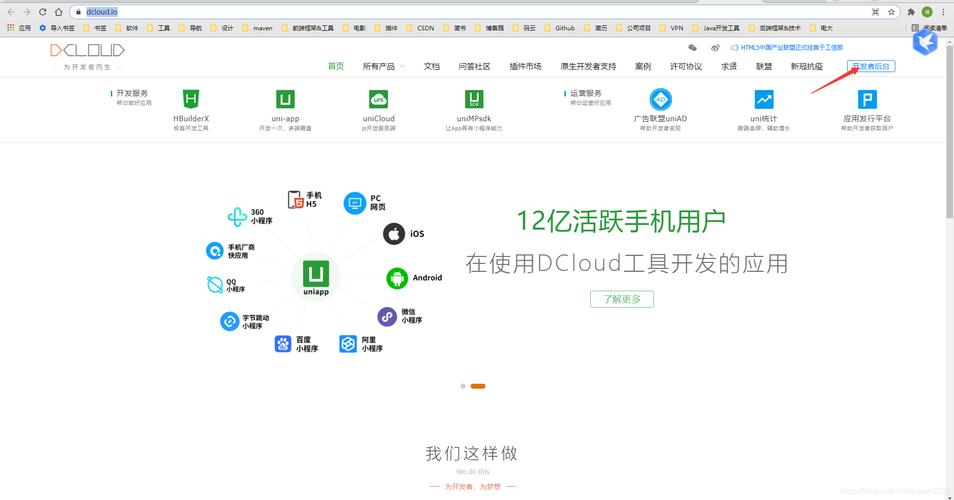Open the 阅读清单 reading list

click(930, 28)
